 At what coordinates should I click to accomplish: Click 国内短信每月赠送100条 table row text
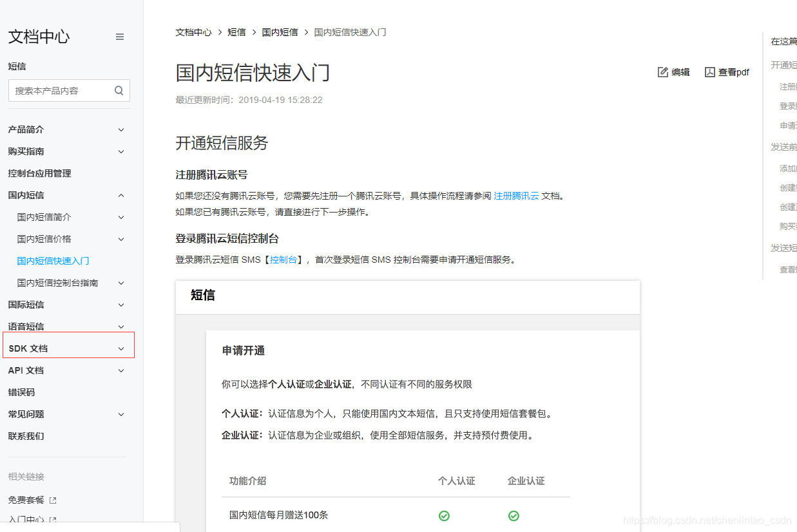pyautogui.click(x=279, y=515)
